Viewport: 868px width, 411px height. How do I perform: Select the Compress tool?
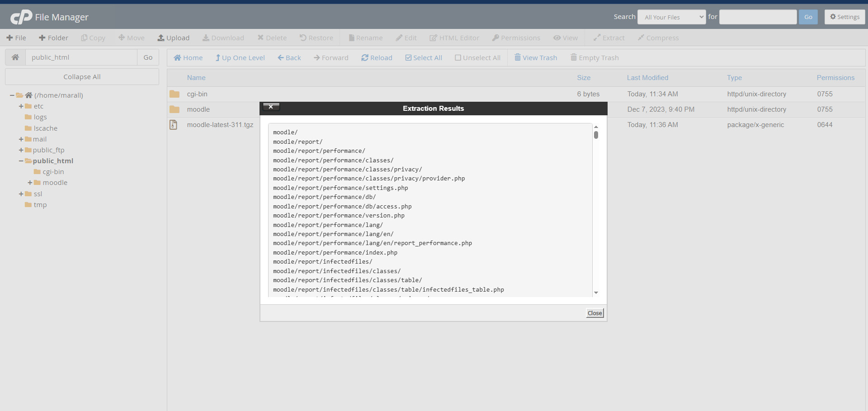[658, 38]
